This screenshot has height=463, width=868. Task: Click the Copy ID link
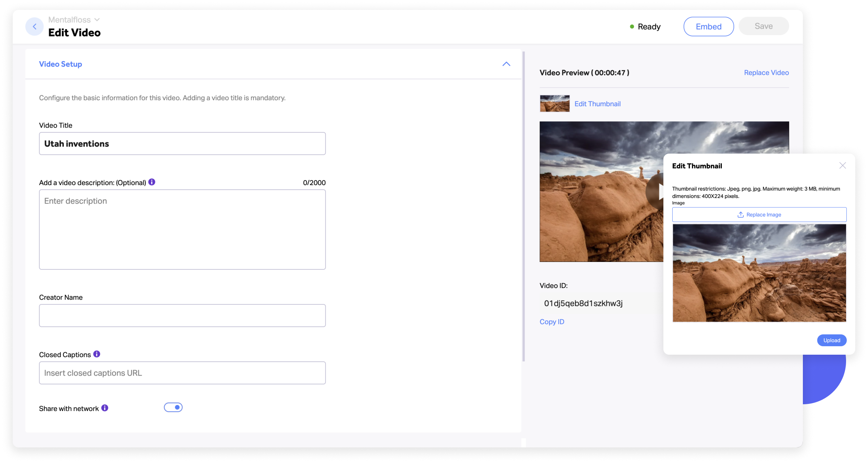(552, 322)
